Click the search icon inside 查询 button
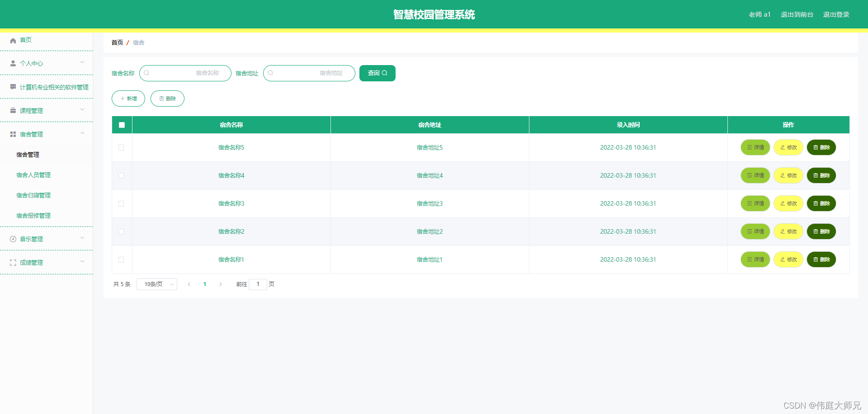The width and height of the screenshot is (868, 414). 385,73
